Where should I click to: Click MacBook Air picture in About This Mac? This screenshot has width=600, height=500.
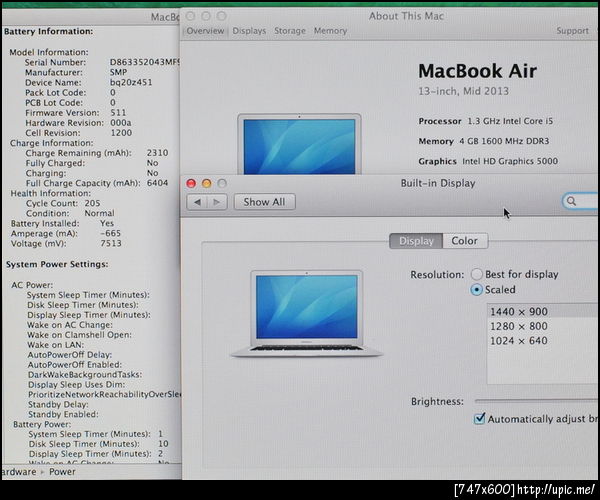point(299,144)
